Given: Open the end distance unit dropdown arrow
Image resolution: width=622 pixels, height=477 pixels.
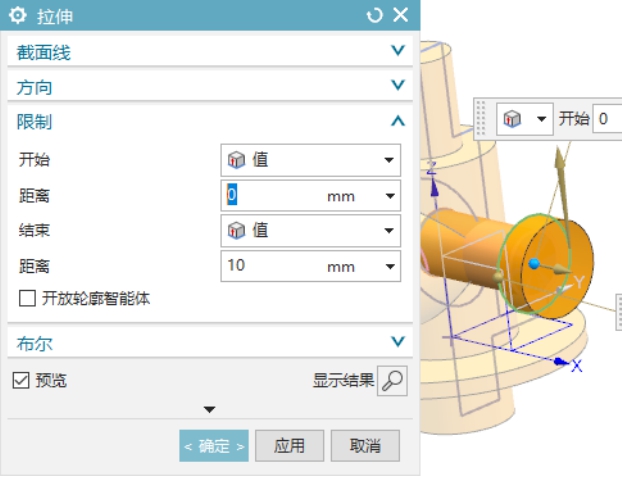Looking at the screenshot, I should pos(390,266).
